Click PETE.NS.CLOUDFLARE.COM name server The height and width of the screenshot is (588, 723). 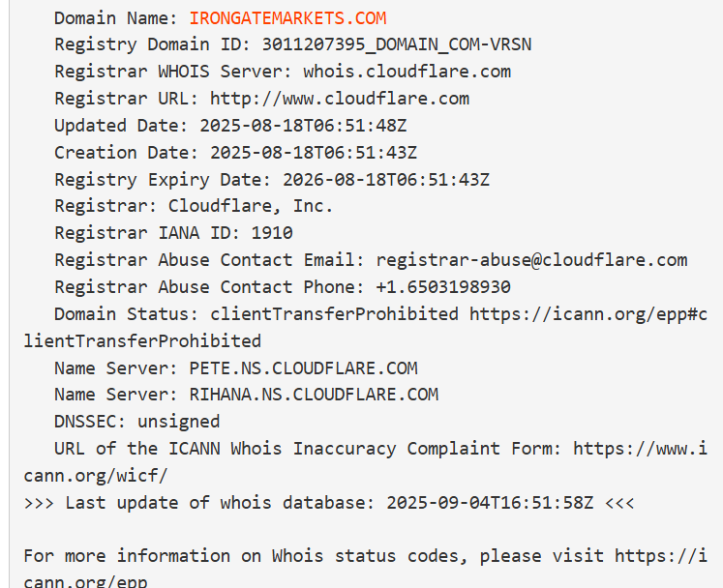[x=303, y=368]
